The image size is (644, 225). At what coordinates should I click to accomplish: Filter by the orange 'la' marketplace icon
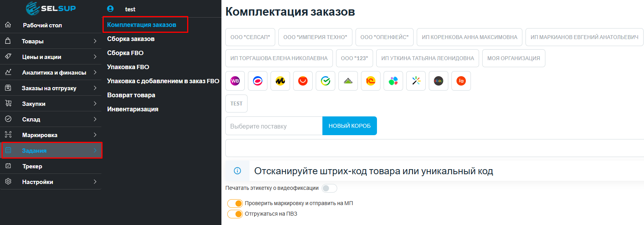tap(461, 81)
